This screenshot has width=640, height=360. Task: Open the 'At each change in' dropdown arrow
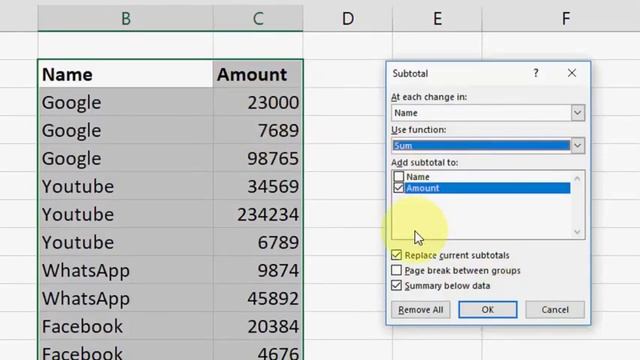pyautogui.click(x=578, y=113)
